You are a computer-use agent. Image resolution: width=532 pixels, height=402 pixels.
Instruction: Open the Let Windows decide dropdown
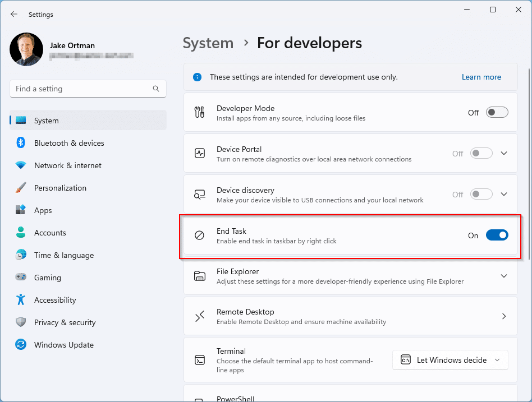point(450,360)
